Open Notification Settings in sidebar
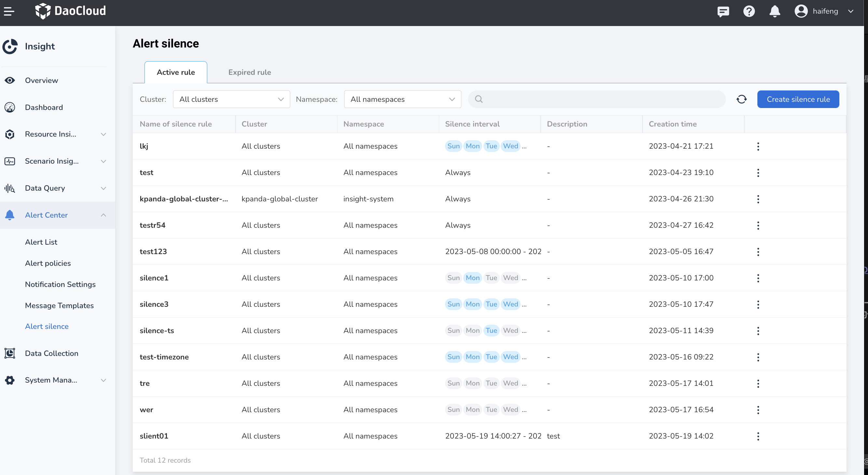Screen dimensions: 868x475 (x=60, y=284)
